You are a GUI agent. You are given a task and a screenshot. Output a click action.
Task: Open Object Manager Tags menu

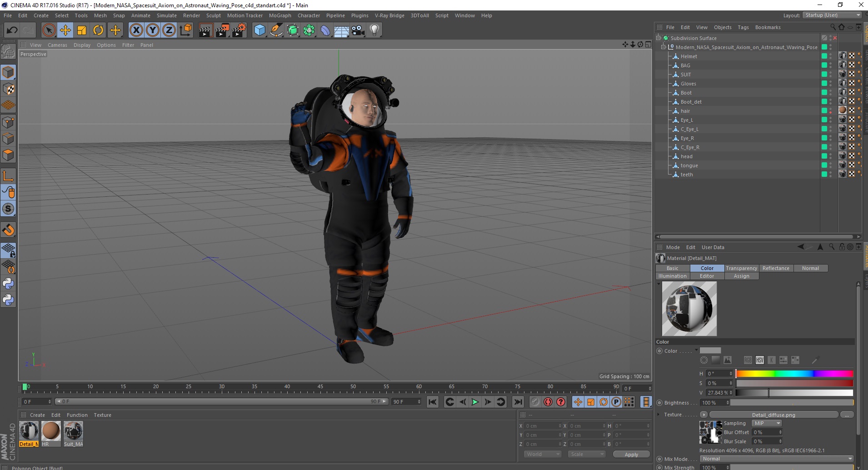click(x=743, y=27)
